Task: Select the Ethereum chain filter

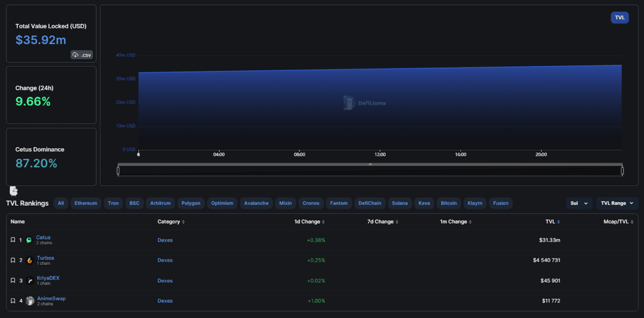Action: click(86, 203)
